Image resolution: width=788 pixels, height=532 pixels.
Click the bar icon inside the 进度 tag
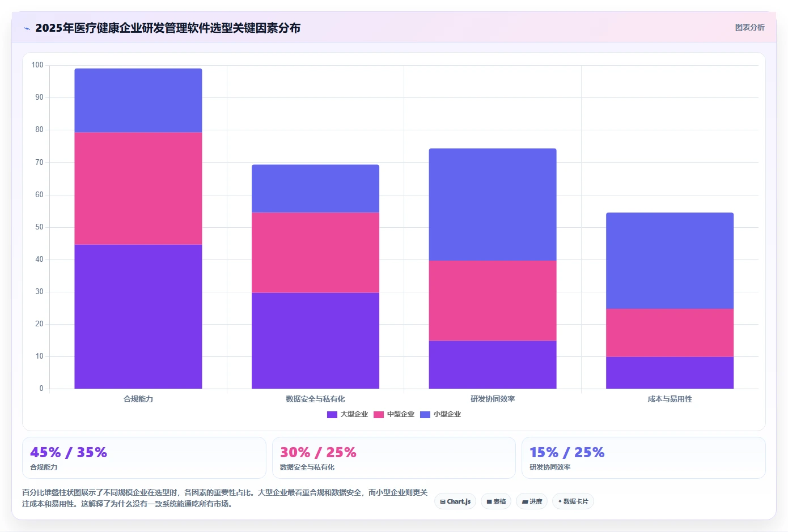click(525, 502)
